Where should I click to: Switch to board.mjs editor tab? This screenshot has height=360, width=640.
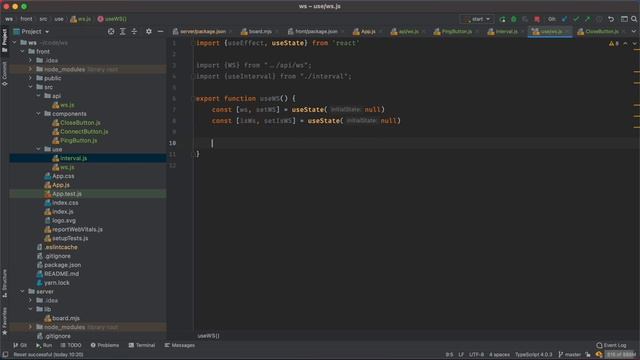click(x=259, y=31)
